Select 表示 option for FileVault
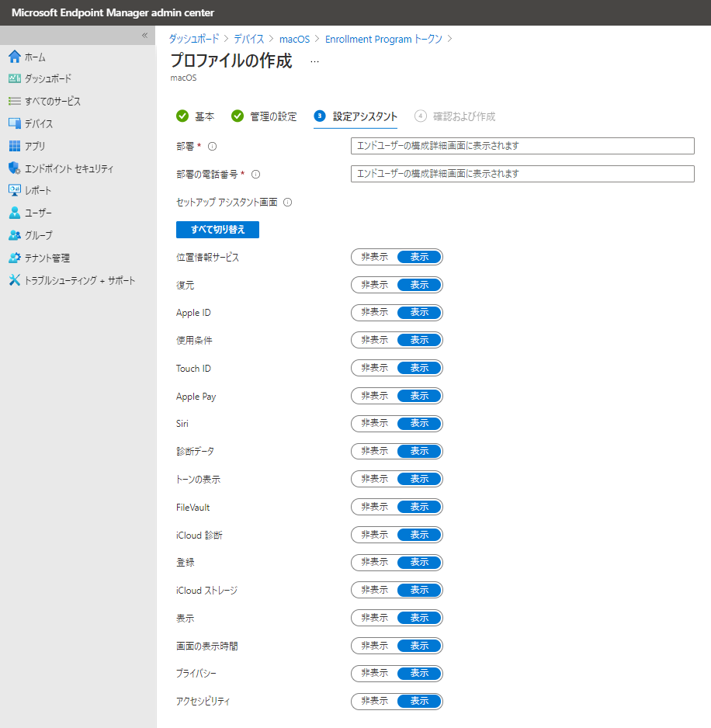This screenshot has width=711, height=728. [x=419, y=507]
